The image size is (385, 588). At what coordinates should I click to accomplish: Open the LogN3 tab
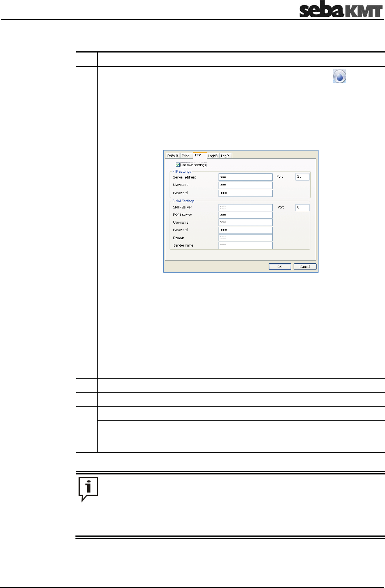pos(213,156)
